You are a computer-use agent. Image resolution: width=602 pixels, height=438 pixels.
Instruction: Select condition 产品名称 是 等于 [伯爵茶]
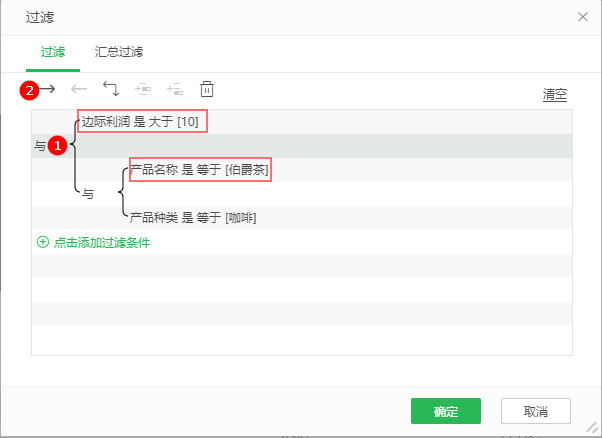199,169
